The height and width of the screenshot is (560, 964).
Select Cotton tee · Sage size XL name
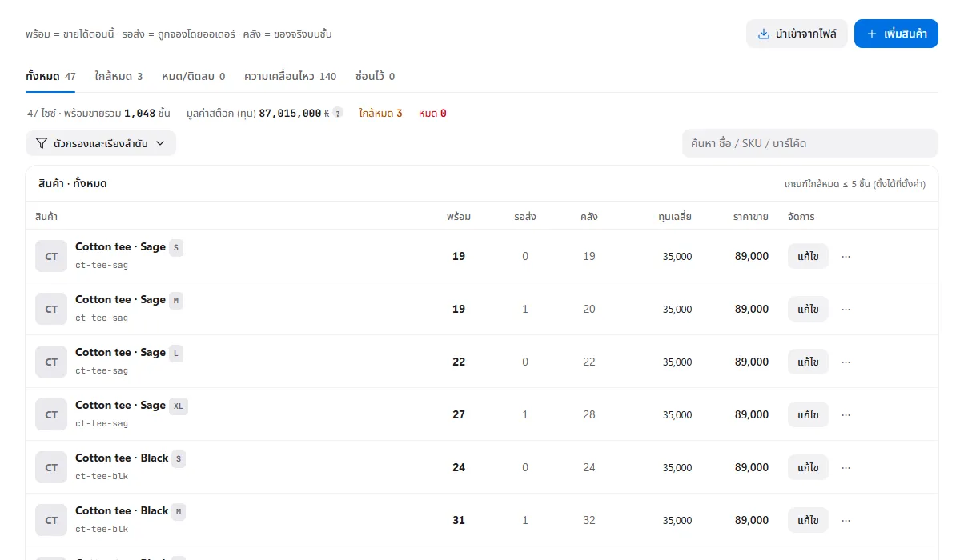click(x=120, y=406)
